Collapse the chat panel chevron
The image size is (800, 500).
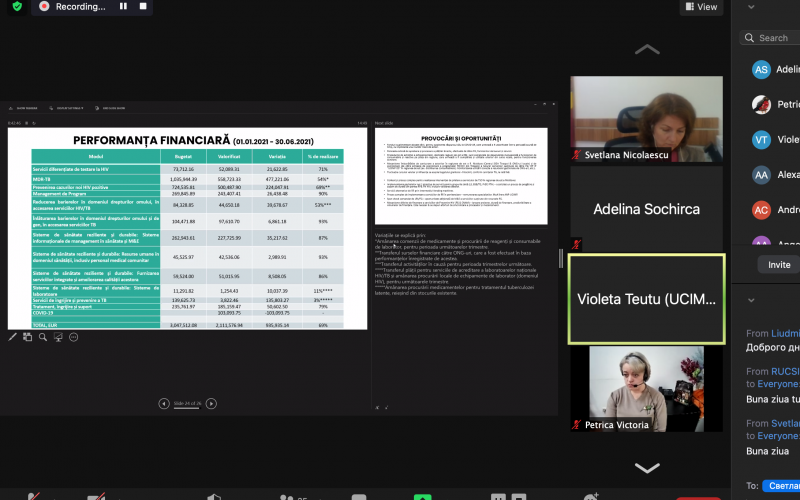pos(751,299)
